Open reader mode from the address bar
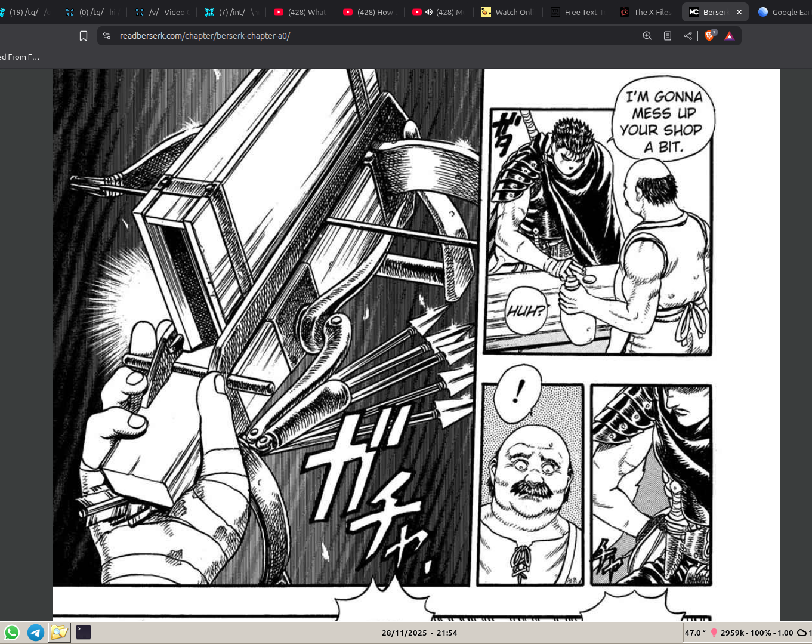Image resolution: width=812 pixels, height=644 pixels. tap(668, 36)
